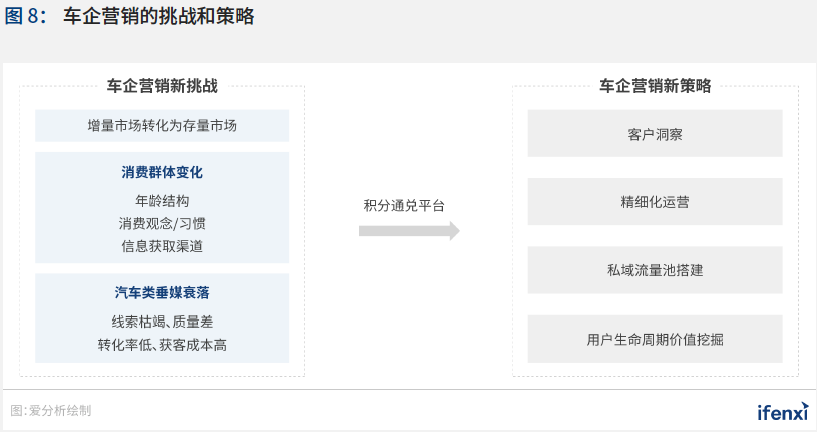Click the 线索枯竭、质量差 text
The width and height of the screenshot is (817, 432).
click(162, 321)
